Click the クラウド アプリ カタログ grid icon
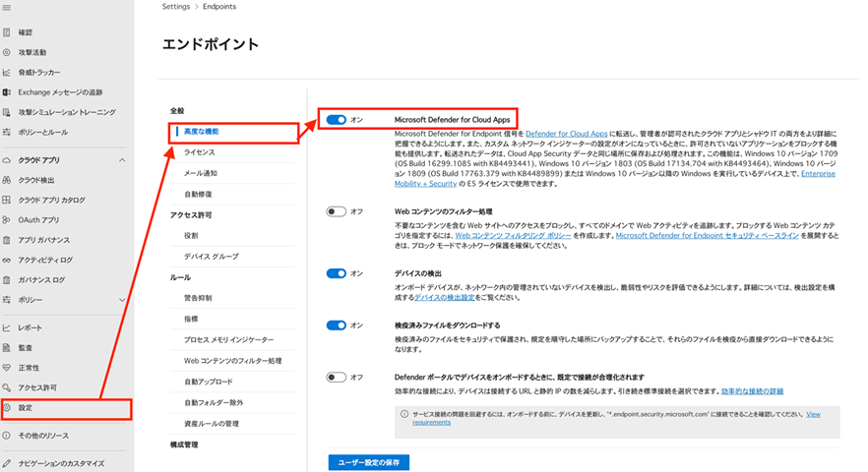 click(7, 201)
